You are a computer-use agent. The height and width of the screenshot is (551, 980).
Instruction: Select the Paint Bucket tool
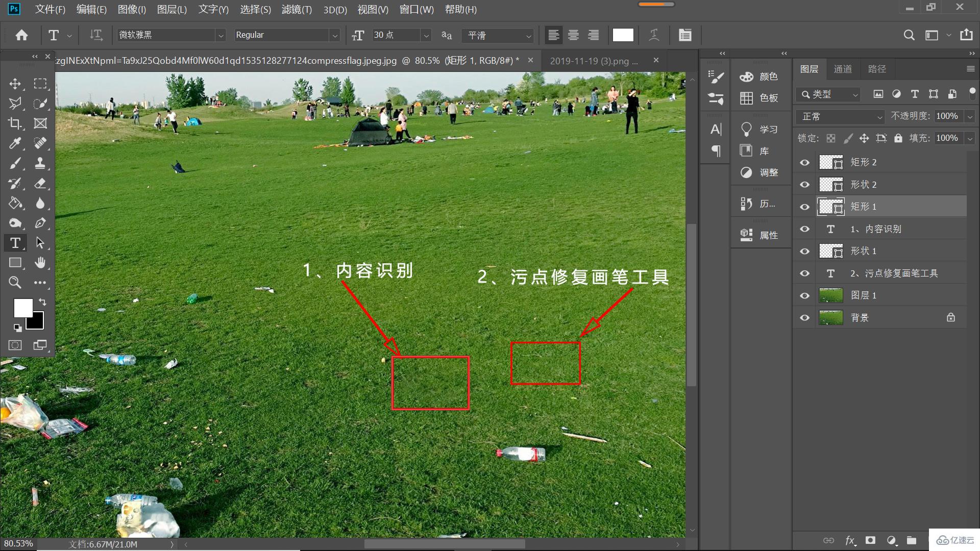15,203
